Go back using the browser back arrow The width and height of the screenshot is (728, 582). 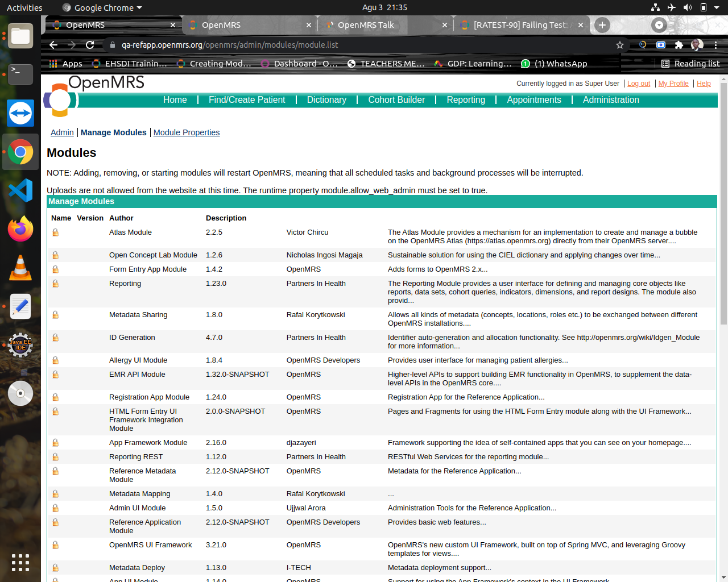(x=53, y=45)
